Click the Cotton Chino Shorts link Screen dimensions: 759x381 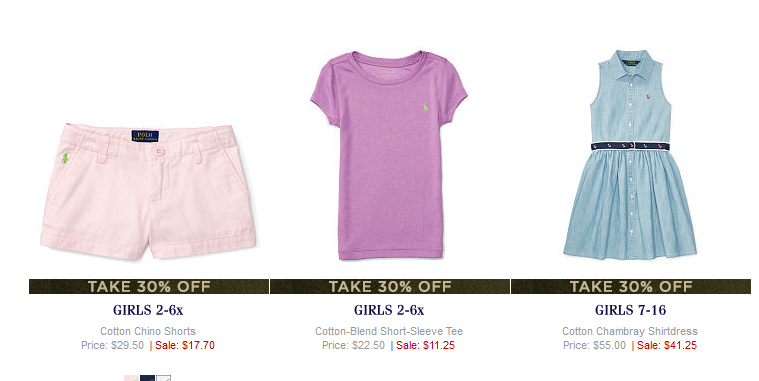tap(148, 331)
